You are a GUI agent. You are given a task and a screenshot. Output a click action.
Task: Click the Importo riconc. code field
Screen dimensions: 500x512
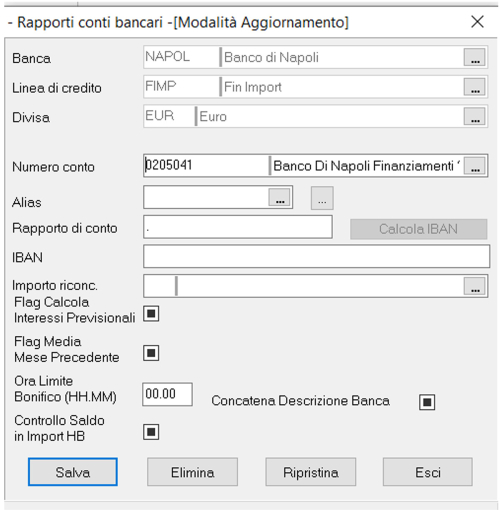click(x=160, y=286)
